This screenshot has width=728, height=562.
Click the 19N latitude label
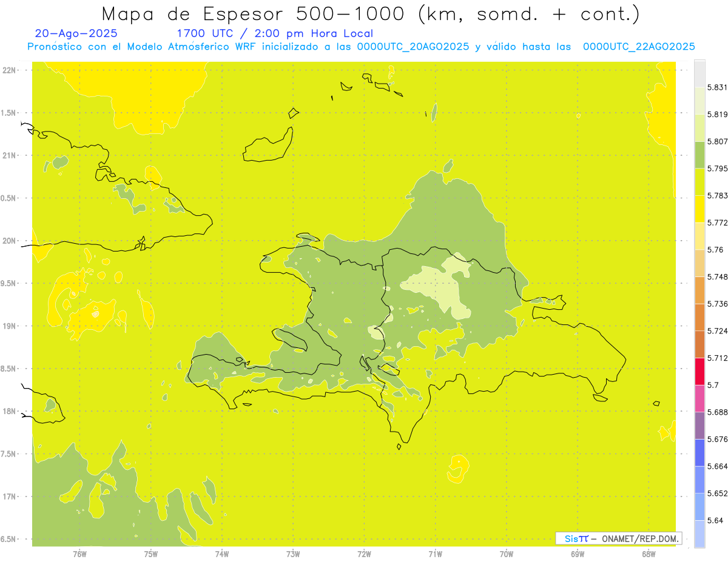10,326
